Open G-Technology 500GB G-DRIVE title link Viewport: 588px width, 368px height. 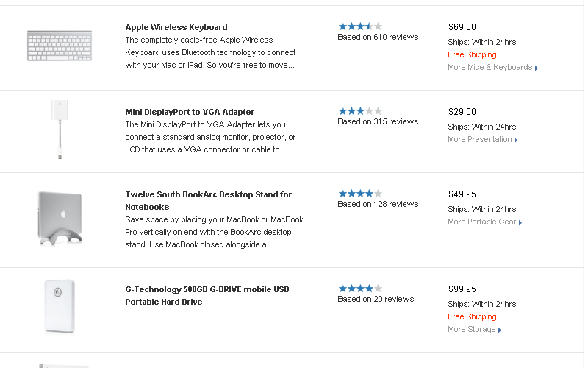207,296
